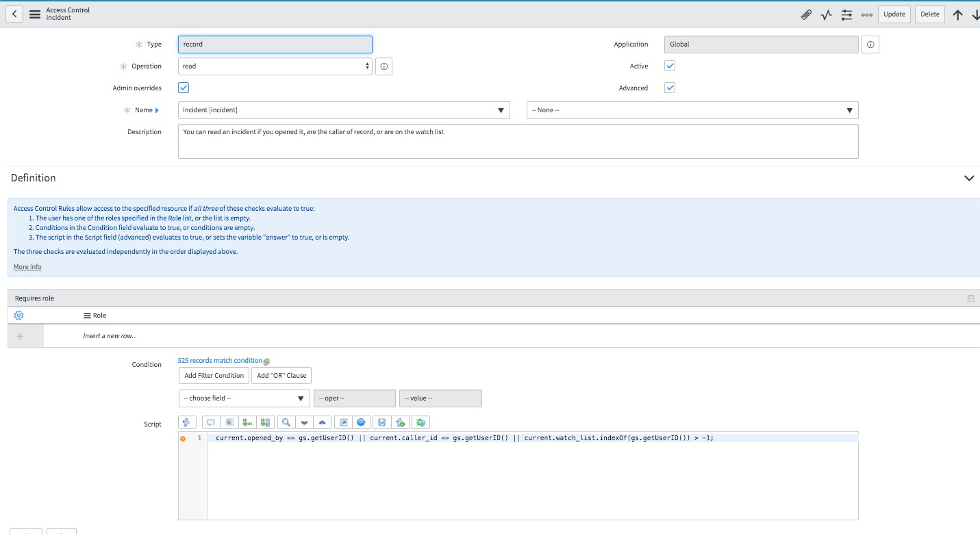Viewport: 980px width, 534px height.
Task: Collapse the Requires role list
Action: coord(970,298)
